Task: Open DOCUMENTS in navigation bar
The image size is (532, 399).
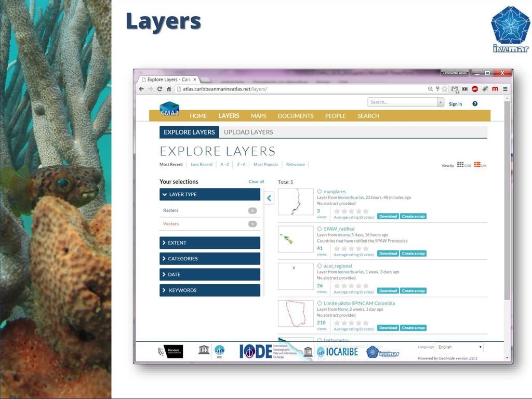Action: click(296, 116)
